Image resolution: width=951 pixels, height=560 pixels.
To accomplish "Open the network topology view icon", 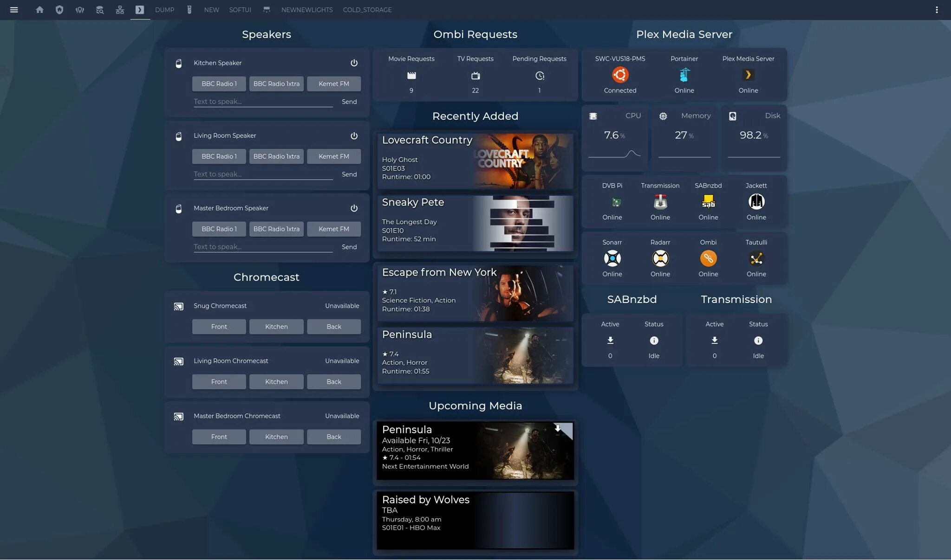I will [x=120, y=10].
